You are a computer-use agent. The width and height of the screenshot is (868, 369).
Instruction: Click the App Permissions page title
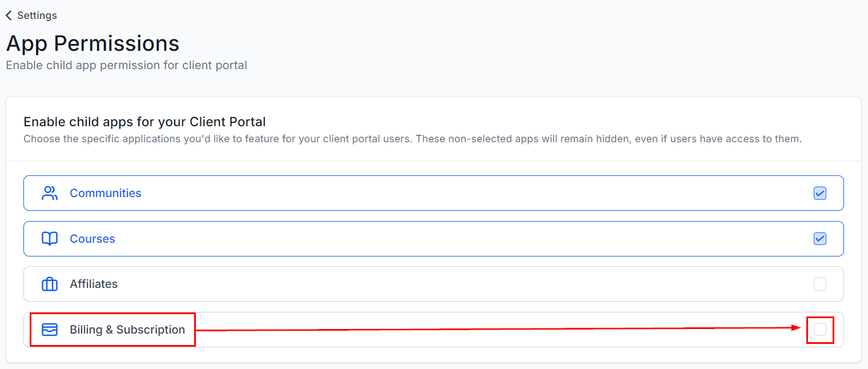(x=93, y=43)
